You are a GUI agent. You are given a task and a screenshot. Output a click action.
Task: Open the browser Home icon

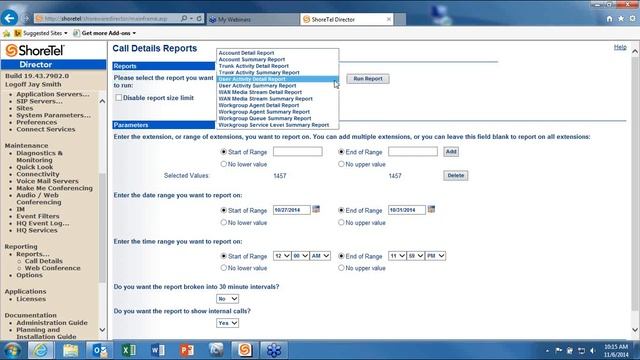609,19
